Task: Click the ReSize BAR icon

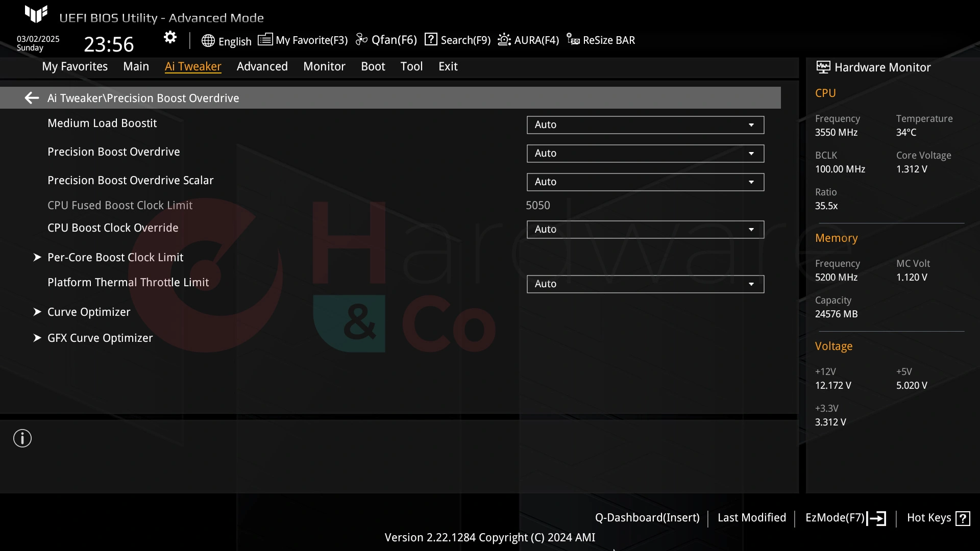Action: [x=573, y=39]
